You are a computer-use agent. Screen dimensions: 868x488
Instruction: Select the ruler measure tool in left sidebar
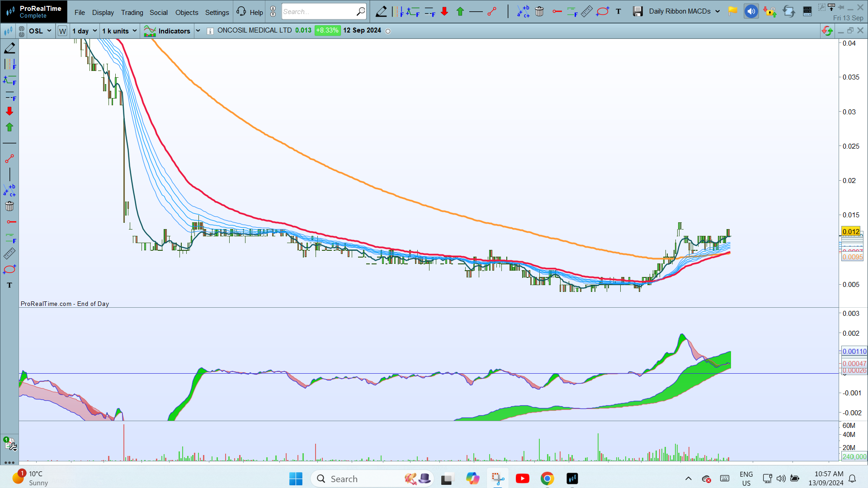coord(9,253)
